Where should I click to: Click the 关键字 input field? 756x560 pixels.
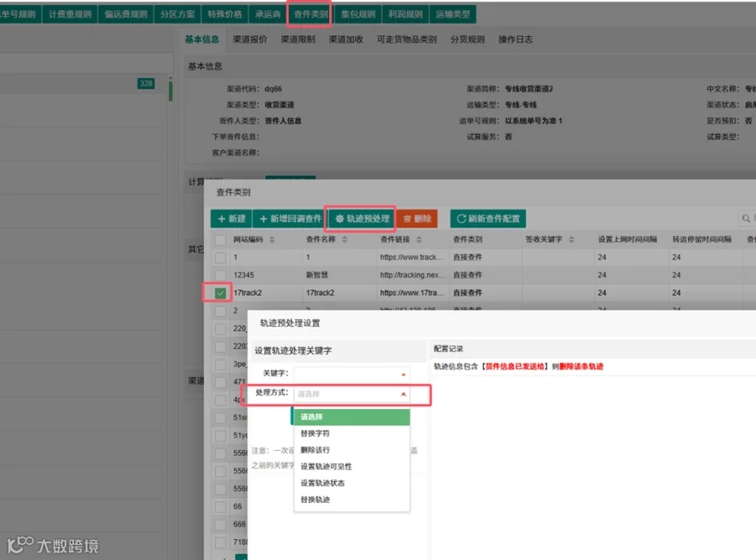(352, 374)
